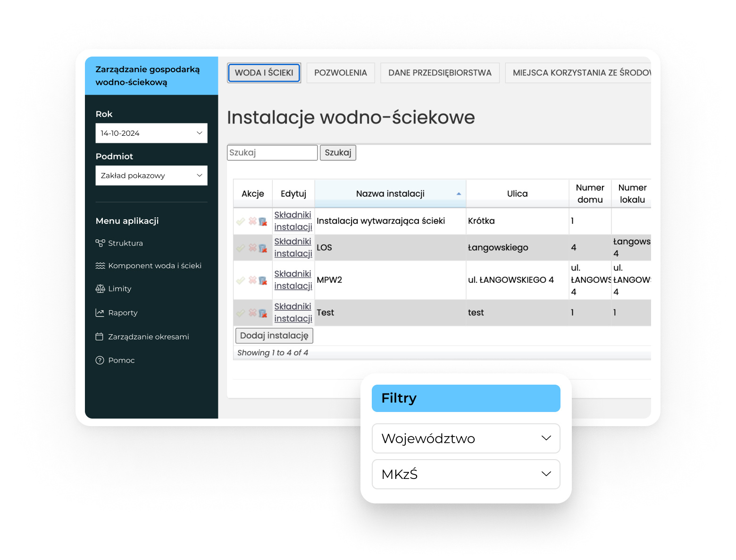This screenshot has height=560, width=736.
Task: Click the red X icon in MPW2 row
Action: pyautogui.click(x=252, y=280)
